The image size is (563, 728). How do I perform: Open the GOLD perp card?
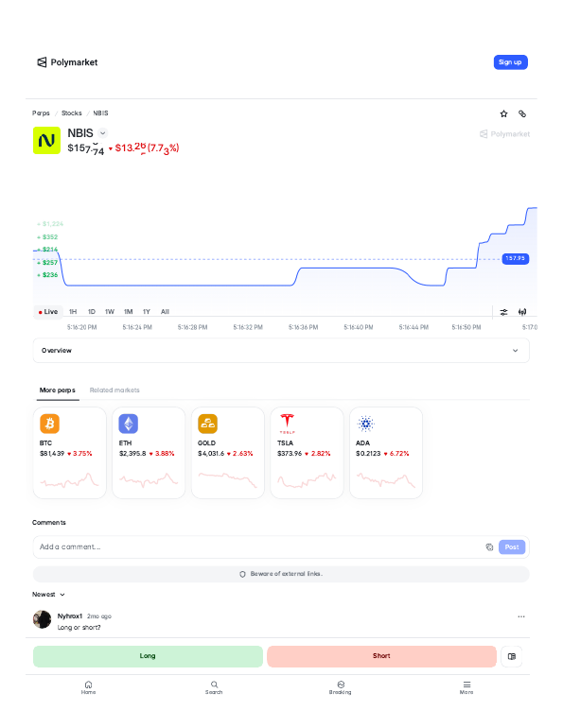pos(228,453)
